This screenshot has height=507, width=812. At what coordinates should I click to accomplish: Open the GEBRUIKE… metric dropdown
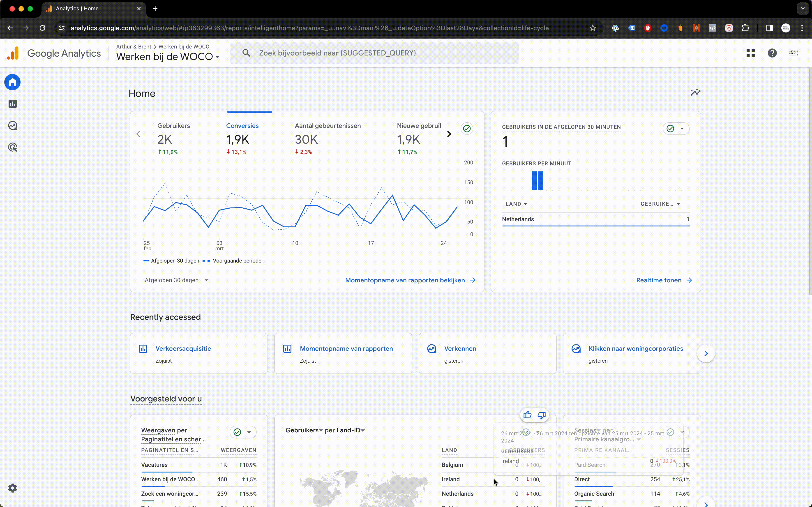point(660,204)
